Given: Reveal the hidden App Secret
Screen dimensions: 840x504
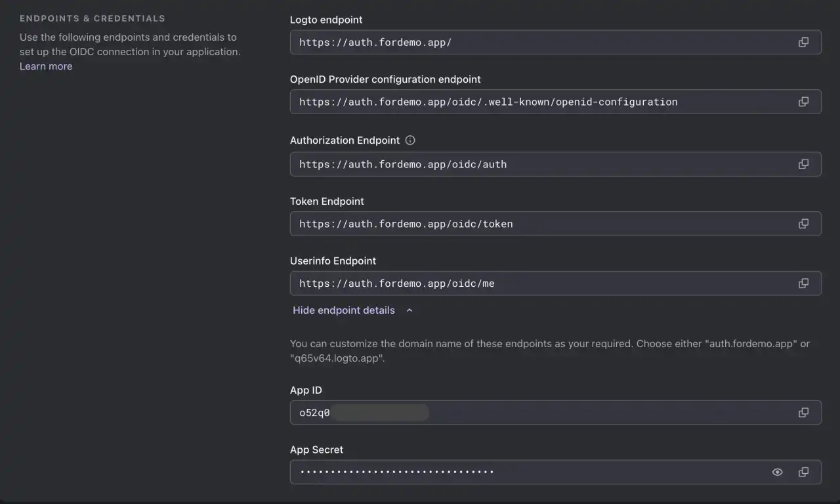Looking at the screenshot, I should point(777,471).
